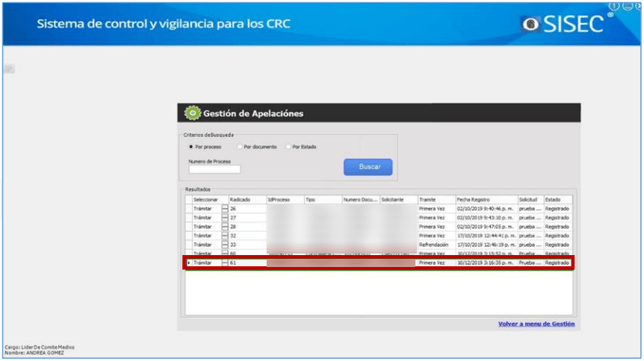This screenshot has width=644, height=361.
Task: Click the date 02/10/2019 9:43:10 p. m.
Action: pos(485,218)
